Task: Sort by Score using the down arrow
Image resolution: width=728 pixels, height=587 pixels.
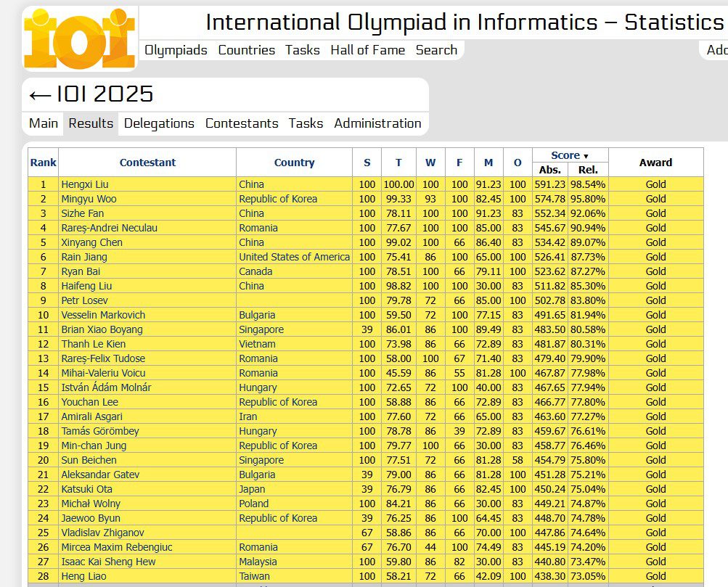Action: click(x=586, y=156)
